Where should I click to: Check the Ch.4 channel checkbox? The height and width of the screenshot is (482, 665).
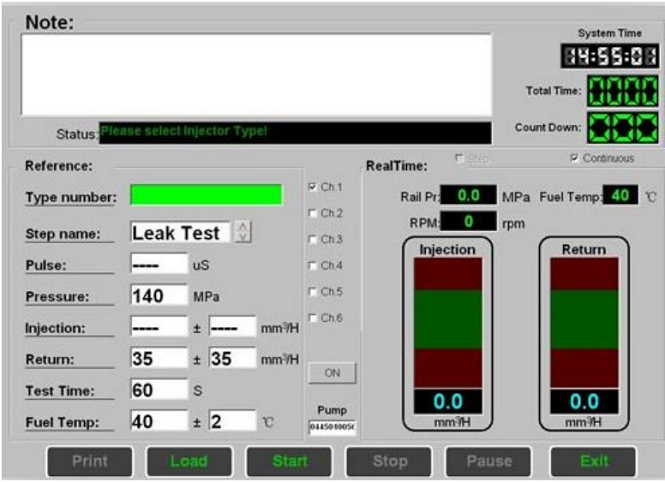click(x=314, y=266)
